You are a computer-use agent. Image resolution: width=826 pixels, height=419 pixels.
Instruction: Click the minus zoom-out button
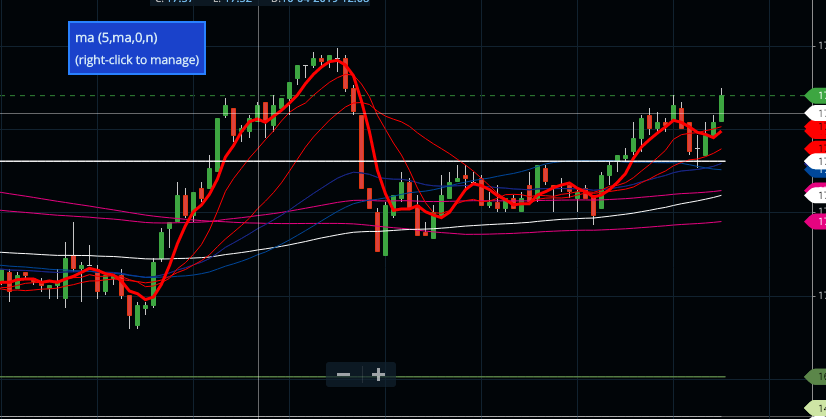coord(344,374)
